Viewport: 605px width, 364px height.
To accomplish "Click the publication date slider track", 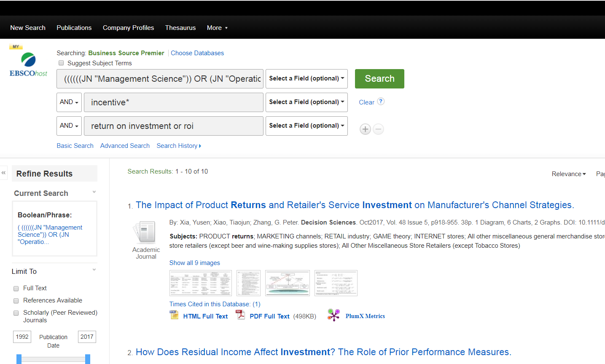I will coord(53,359).
